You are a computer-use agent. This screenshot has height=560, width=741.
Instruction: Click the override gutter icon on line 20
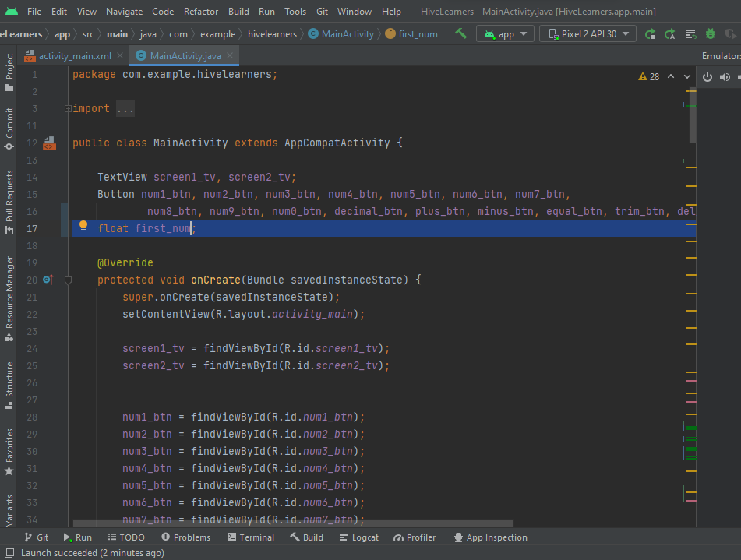48,280
